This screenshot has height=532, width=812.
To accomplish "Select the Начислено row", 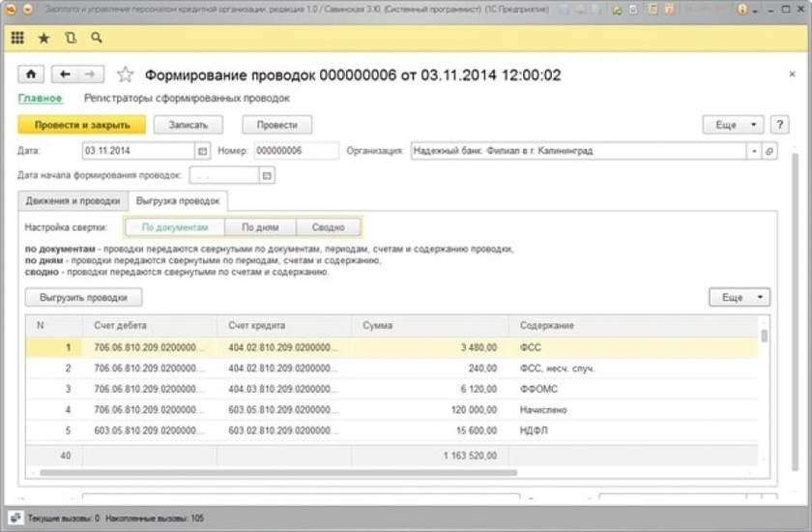I will click(391, 410).
